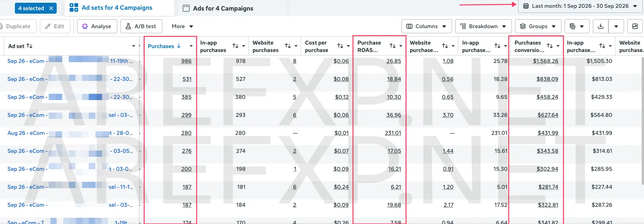Clear the 4 selected filter X
The height and width of the screenshot is (224, 644).
point(51,8)
